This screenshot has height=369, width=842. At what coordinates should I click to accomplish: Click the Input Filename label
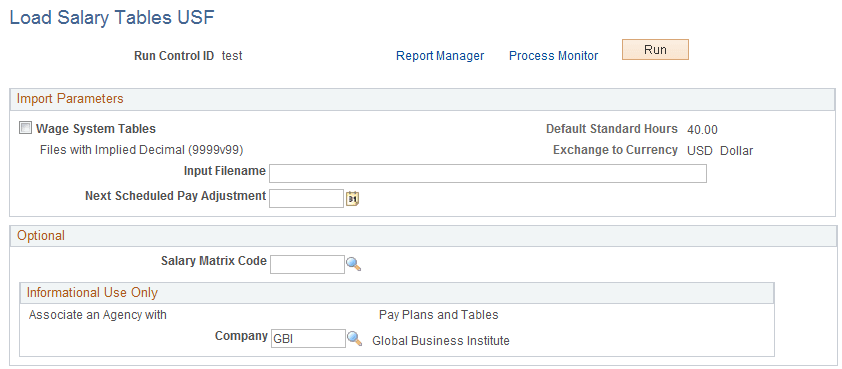click(224, 171)
